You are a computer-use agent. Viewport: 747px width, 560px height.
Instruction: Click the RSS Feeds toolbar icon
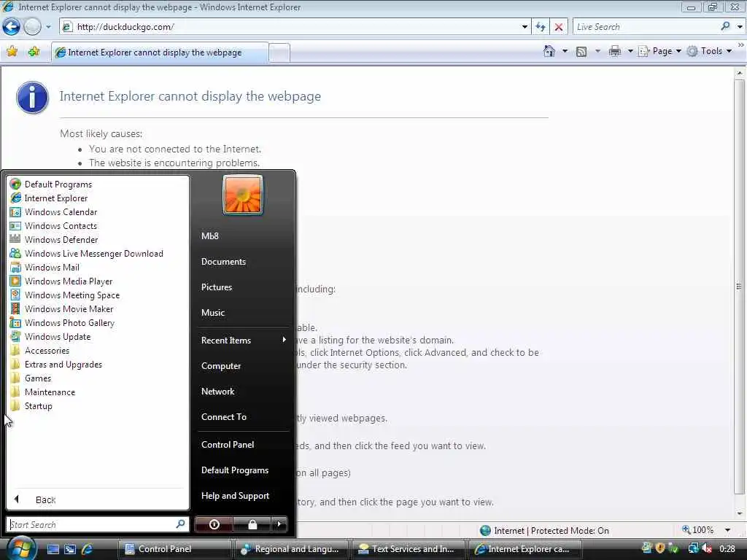click(581, 52)
